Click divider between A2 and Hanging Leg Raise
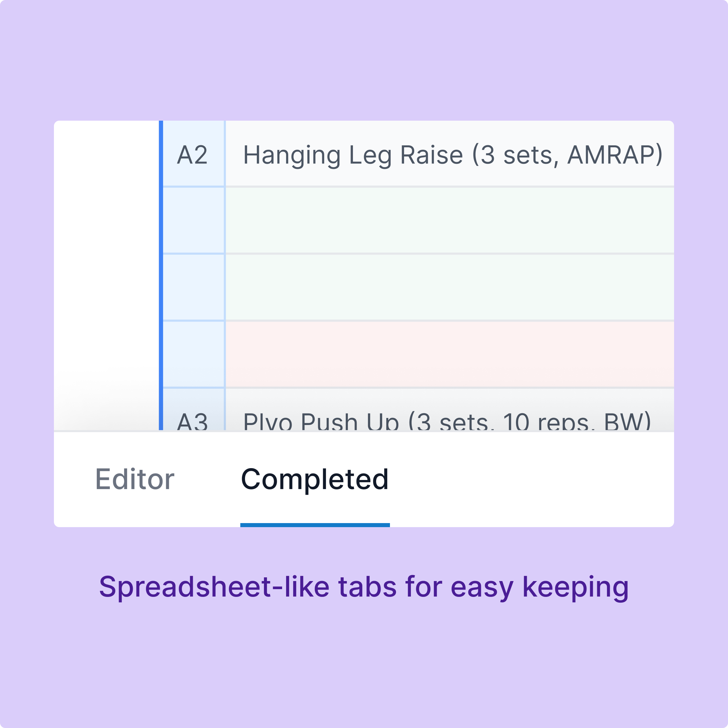The height and width of the screenshot is (728, 728). pyautogui.click(x=225, y=154)
